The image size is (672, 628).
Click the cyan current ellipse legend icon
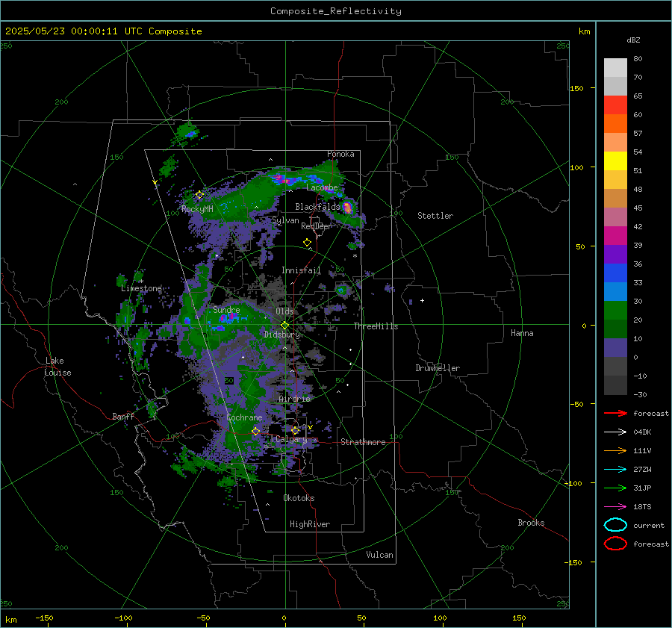click(x=615, y=525)
